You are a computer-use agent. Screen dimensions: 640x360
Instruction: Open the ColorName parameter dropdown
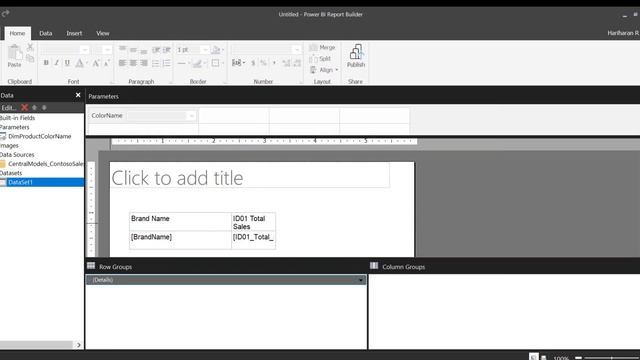[191, 116]
